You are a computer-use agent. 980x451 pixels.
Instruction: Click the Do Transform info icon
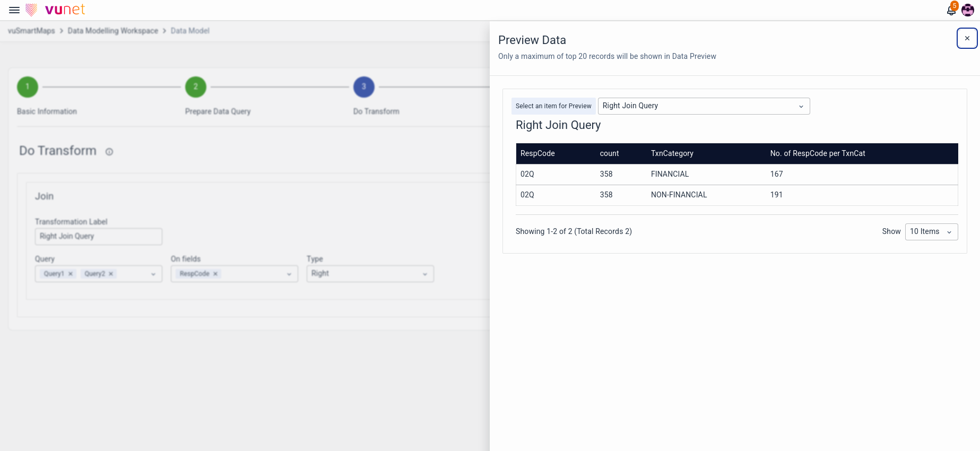109,152
